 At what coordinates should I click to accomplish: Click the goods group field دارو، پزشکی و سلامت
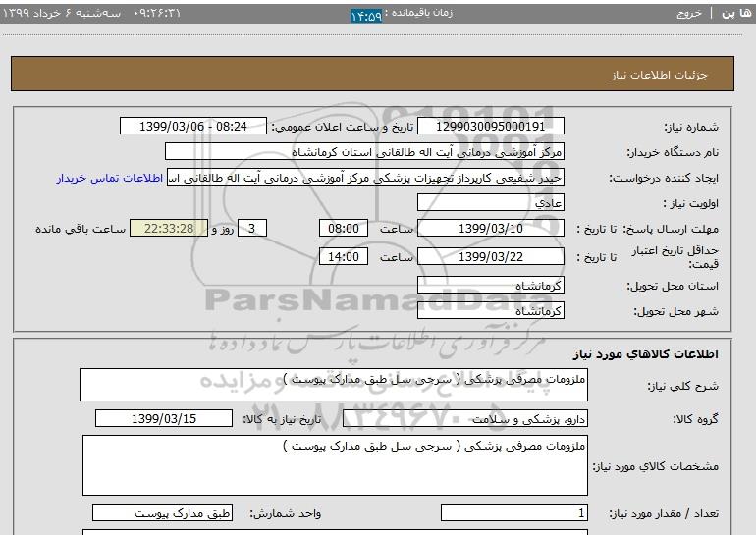[465, 419]
